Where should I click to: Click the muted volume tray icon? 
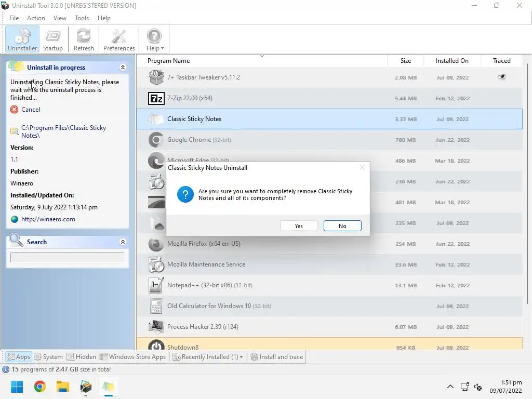[x=478, y=387]
